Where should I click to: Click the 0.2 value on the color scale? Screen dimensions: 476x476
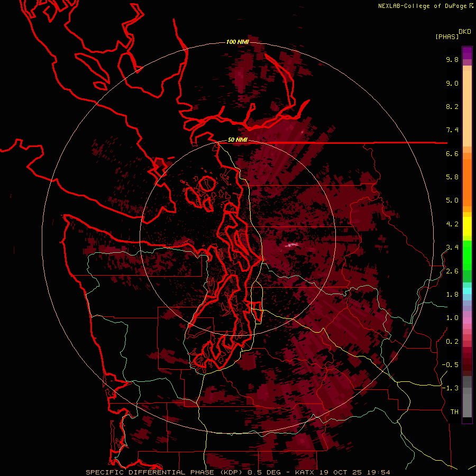click(452, 342)
